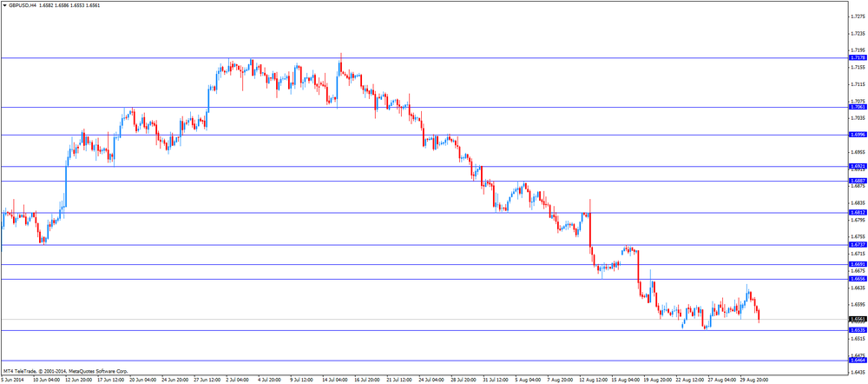This screenshot has width=868, height=384.
Task: Click the 1.7115 price axis label
Action: pos(857,84)
